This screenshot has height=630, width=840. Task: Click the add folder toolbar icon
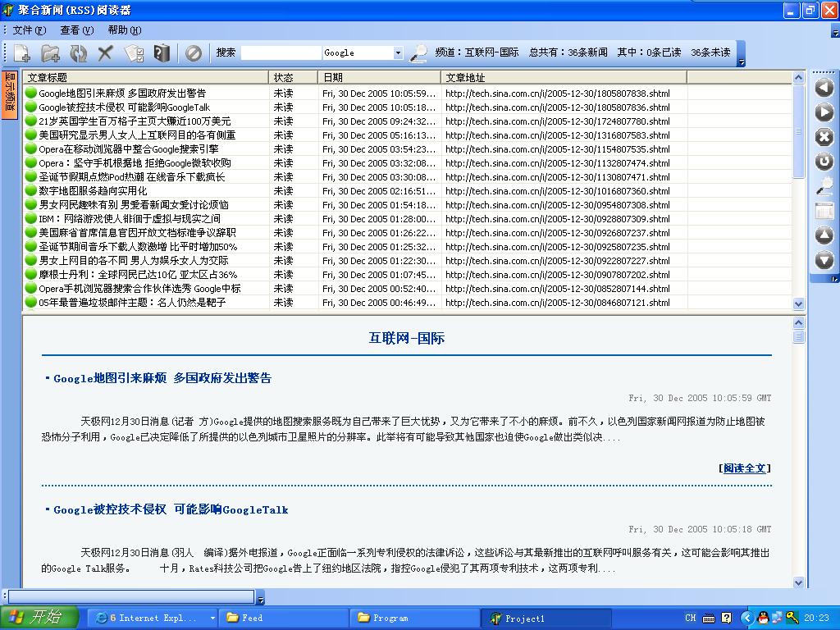coord(51,53)
